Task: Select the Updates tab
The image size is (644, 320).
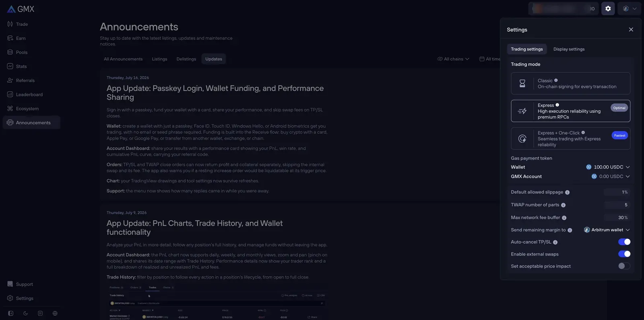Action: (x=214, y=59)
